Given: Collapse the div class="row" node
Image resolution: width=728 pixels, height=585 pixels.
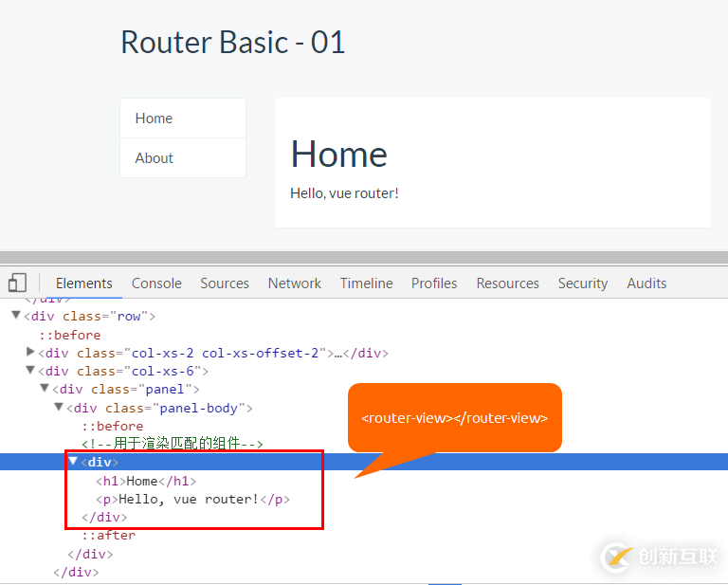Looking at the screenshot, I should click(x=16, y=315).
